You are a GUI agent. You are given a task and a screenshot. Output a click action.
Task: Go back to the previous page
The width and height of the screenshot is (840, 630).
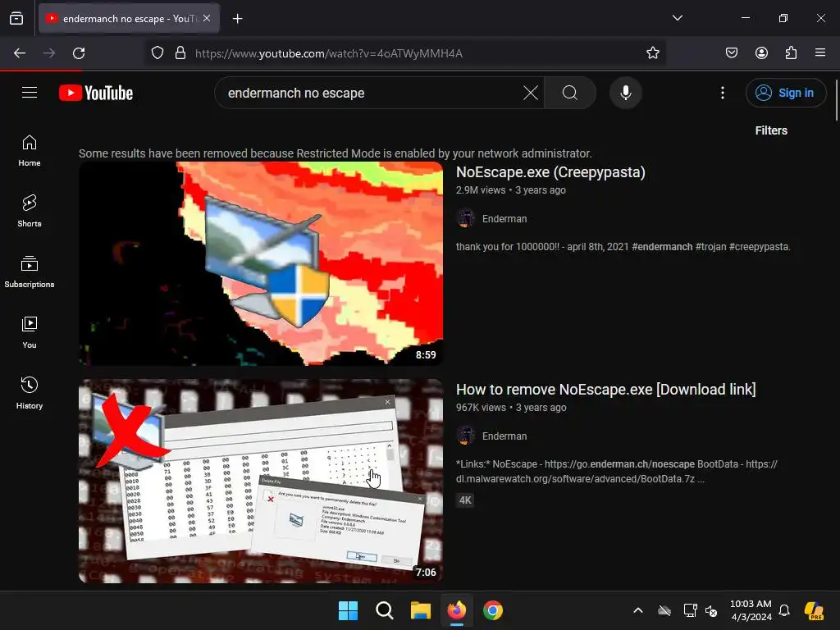tap(20, 53)
